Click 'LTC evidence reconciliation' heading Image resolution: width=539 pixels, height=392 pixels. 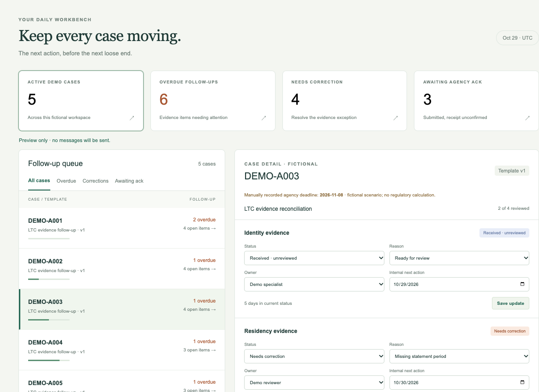278,209
